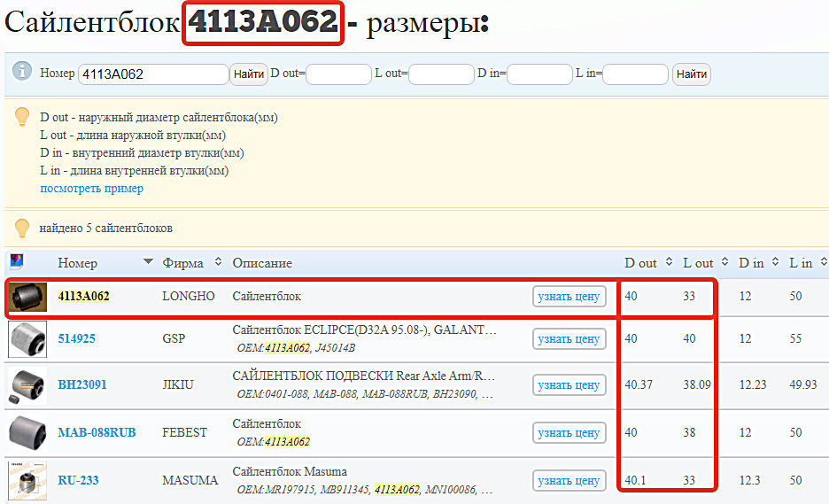Click узнать цену for MASUMA row
The height and width of the screenshot is (504, 829).
(569, 480)
